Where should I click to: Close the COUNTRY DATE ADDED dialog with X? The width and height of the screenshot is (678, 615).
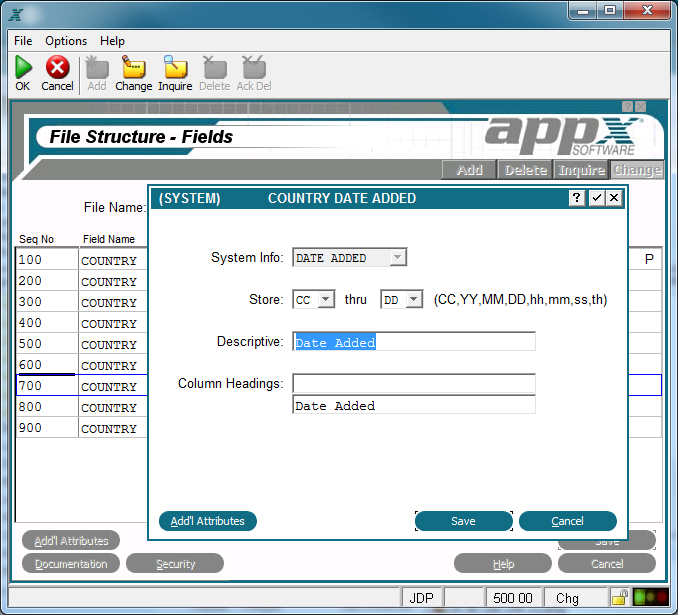coord(614,198)
